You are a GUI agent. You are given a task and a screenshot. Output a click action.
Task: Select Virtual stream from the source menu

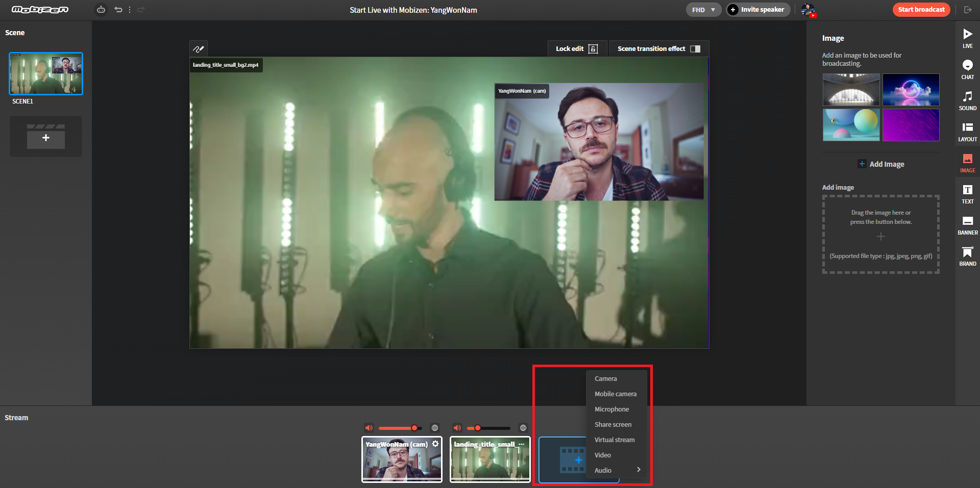tap(615, 440)
